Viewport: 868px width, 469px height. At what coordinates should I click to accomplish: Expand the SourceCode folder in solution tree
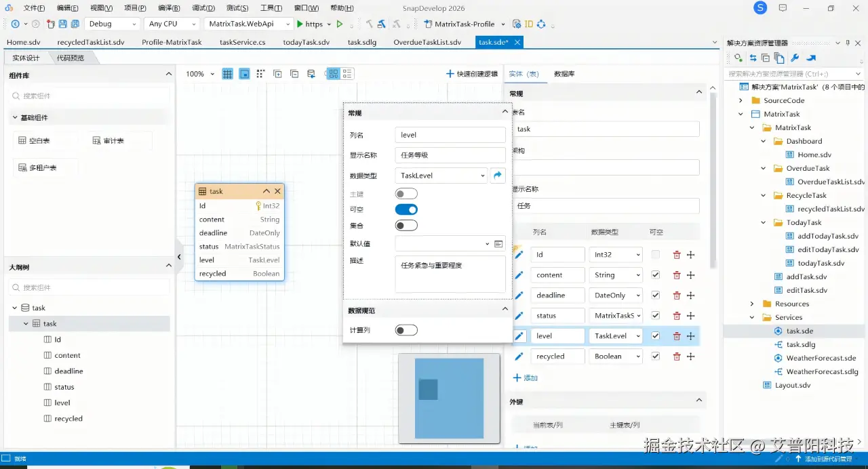(741, 100)
